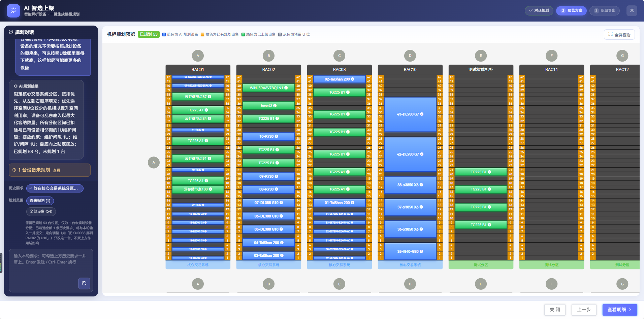
Task: Click 上一步 to go back
Action: point(584,310)
